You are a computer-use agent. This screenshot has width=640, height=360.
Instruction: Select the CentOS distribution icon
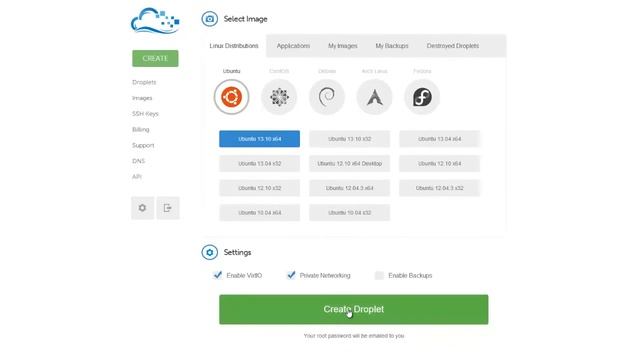click(279, 97)
